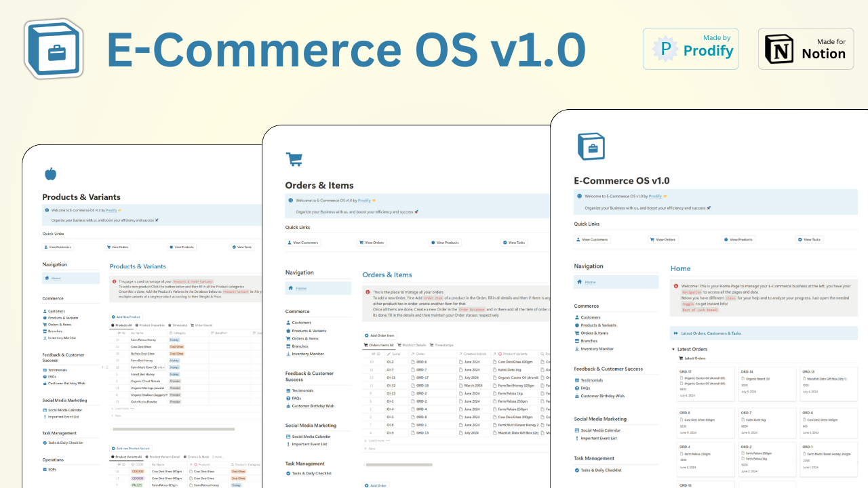Viewport: 868px width, 488px height.
Task: Expand Latest Orders, Customers & Tasks callout
Action: (764, 333)
